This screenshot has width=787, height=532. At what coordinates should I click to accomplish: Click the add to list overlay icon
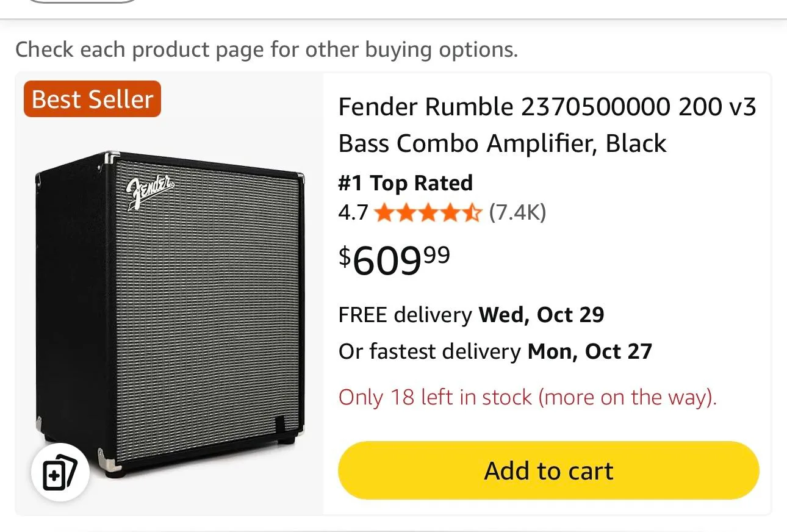click(x=60, y=472)
